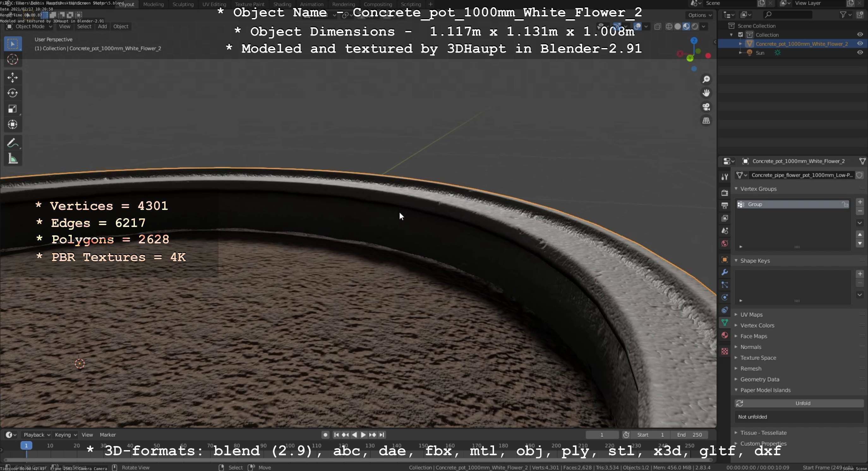Click the viewport zoom magnifier icon

pyautogui.click(x=706, y=80)
